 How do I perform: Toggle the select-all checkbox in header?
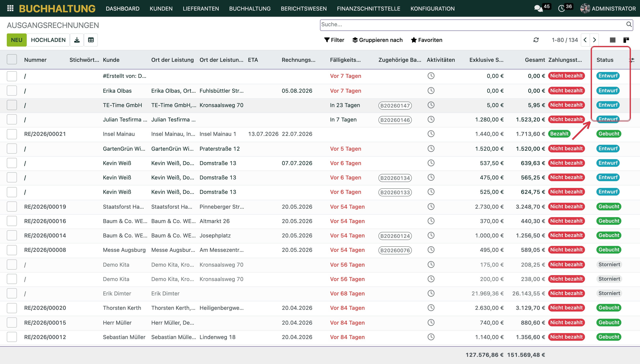12,59
